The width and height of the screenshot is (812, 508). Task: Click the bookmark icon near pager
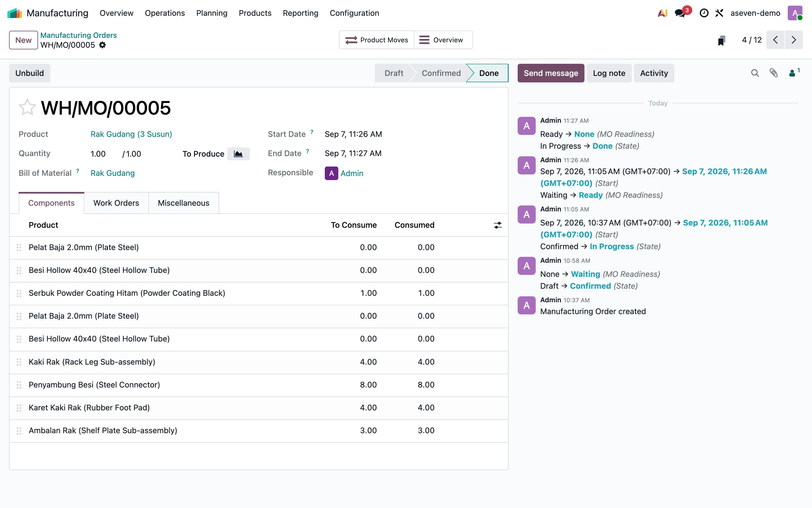(721, 40)
